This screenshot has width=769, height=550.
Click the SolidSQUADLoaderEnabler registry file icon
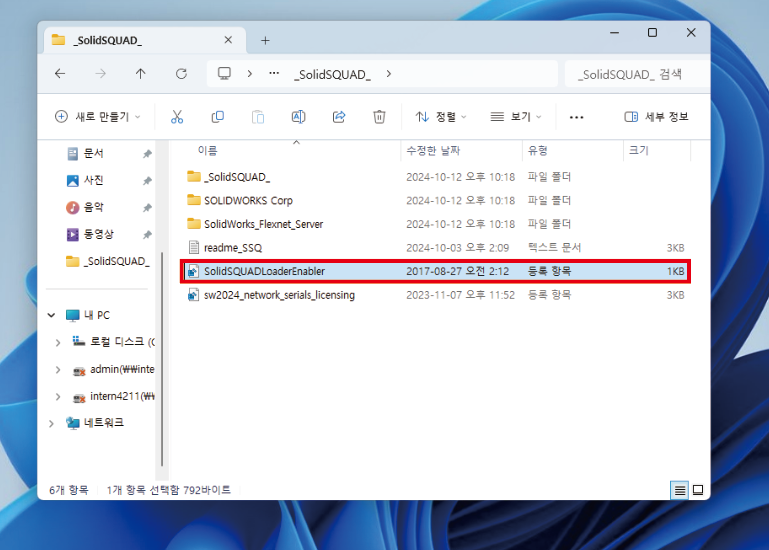[x=194, y=271]
